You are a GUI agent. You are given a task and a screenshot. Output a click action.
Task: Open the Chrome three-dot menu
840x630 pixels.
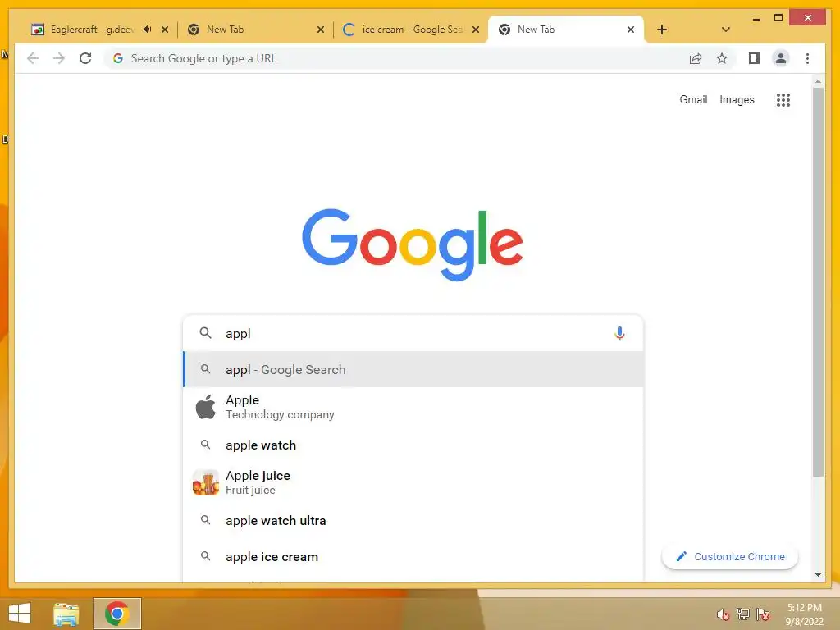point(807,58)
